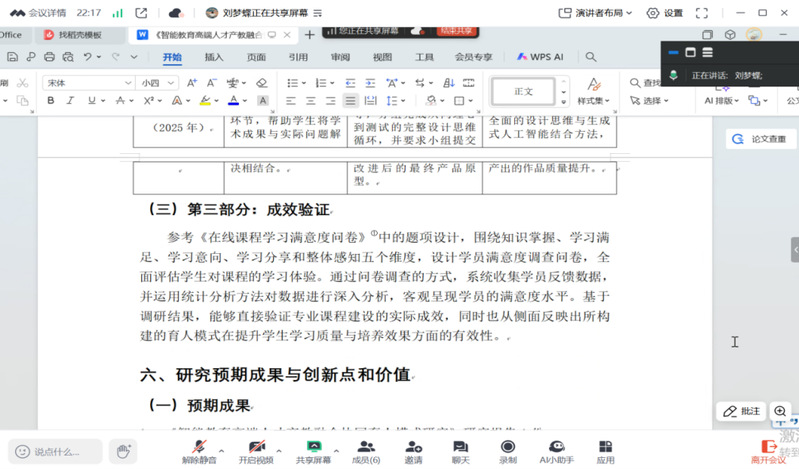Click the print icon in quick access
This screenshot has height=469, width=799.
tap(47, 58)
